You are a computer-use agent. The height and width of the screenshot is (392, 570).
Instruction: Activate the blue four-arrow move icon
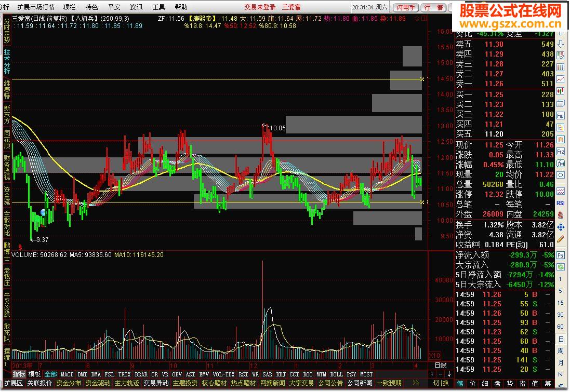(561, 227)
